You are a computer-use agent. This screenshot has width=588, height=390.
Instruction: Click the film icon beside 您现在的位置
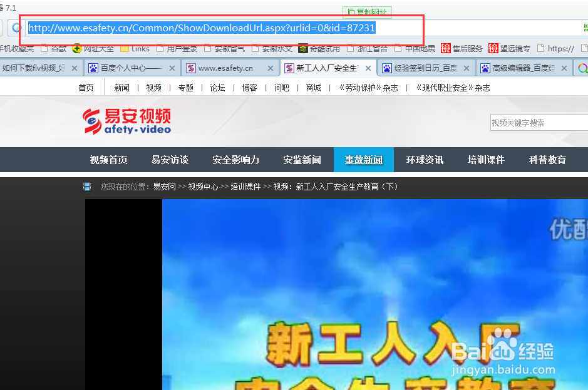coord(87,187)
